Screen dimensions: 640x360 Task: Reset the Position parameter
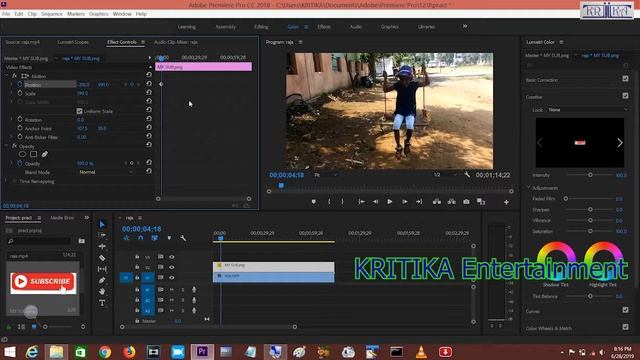[149, 84]
